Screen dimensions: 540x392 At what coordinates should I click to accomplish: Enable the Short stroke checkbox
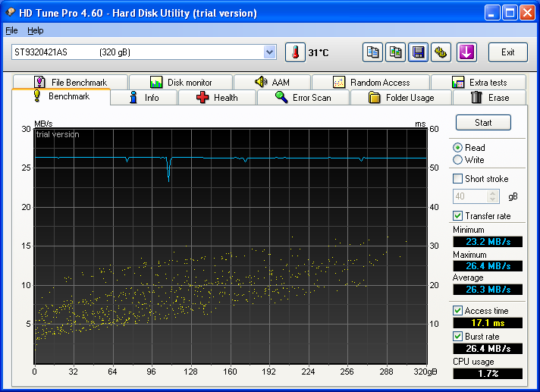[x=457, y=179]
